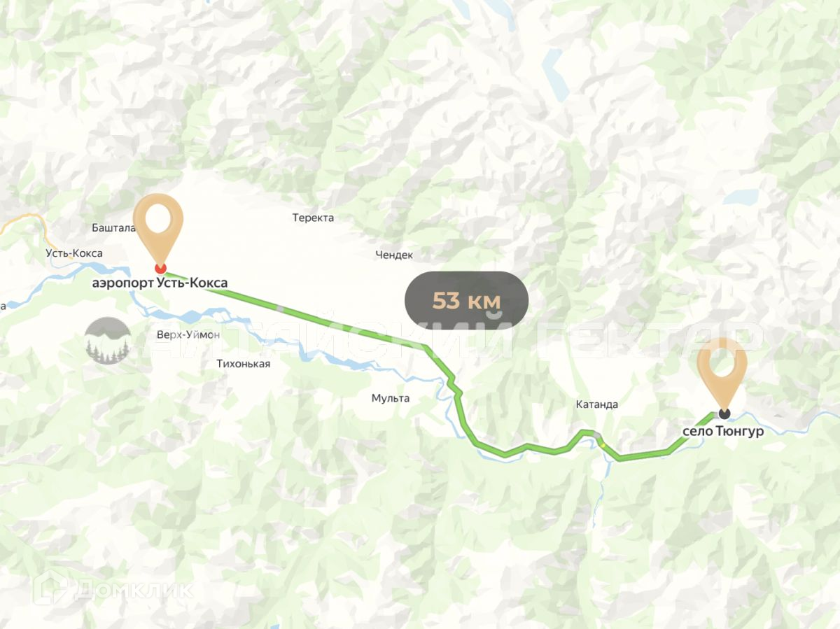This screenshot has width=840, height=629.
Task: Click the Домклик logo icon
Action: click(x=53, y=588)
